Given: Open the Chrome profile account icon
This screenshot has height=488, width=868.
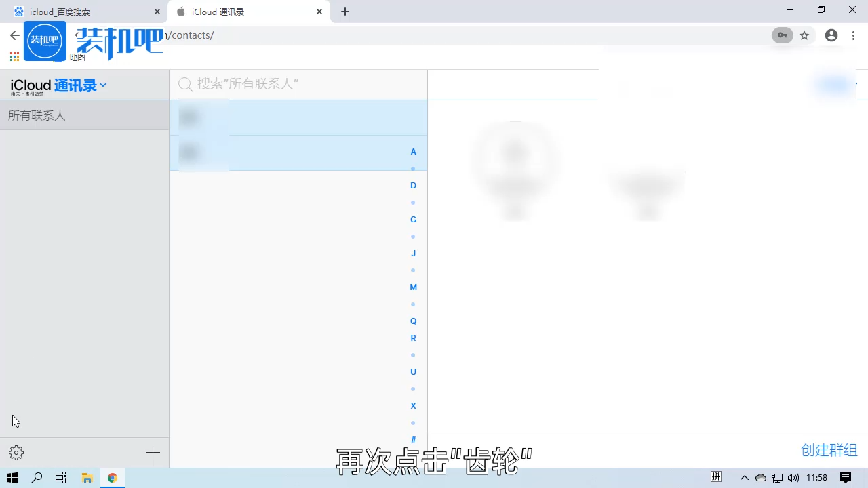Looking at the screenshot, I should [x=831, y=35].
